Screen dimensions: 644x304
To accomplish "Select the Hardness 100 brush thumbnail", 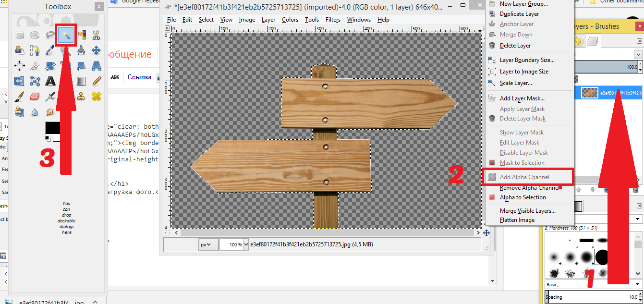I will pyautogui.click(x=602, y=257).
